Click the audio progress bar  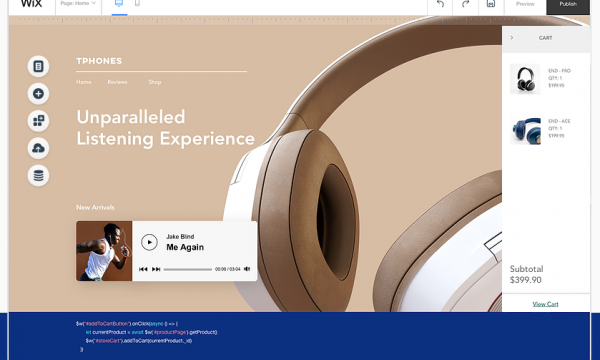(x=188, y=269)
